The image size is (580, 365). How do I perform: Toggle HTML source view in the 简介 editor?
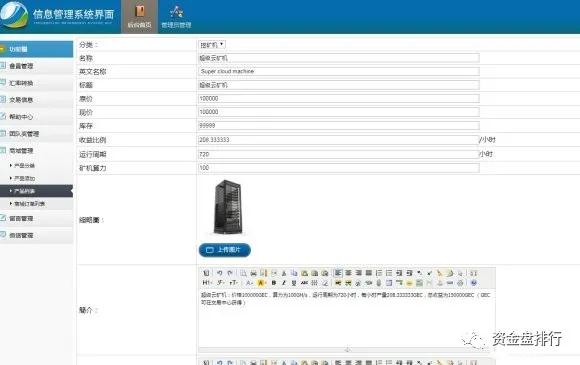206,273
